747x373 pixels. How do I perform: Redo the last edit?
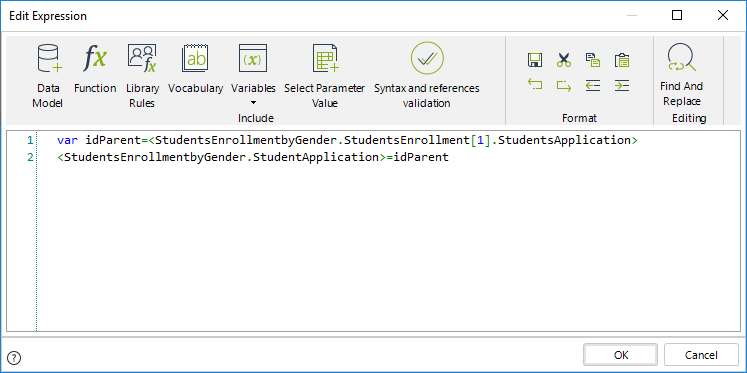point(564,85)
